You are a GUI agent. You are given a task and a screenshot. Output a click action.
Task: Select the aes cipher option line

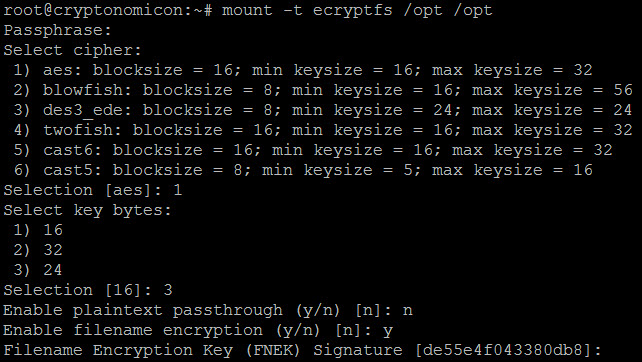point(303,70)
